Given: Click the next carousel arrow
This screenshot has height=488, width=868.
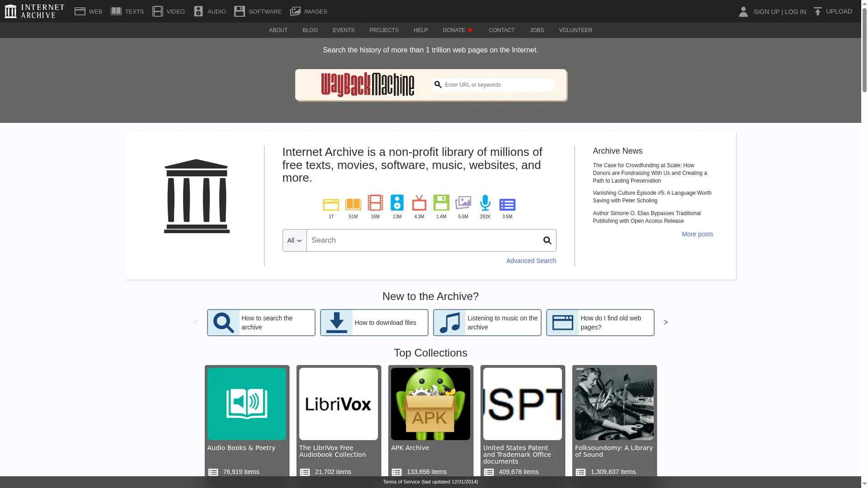Looking at the screenshot, I should click(665, 322).
